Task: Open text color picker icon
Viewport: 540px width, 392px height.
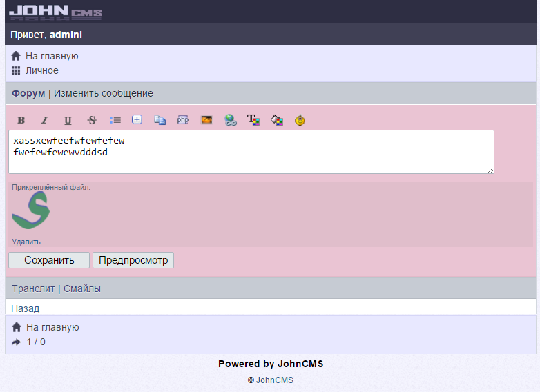Action: point(253,120)
